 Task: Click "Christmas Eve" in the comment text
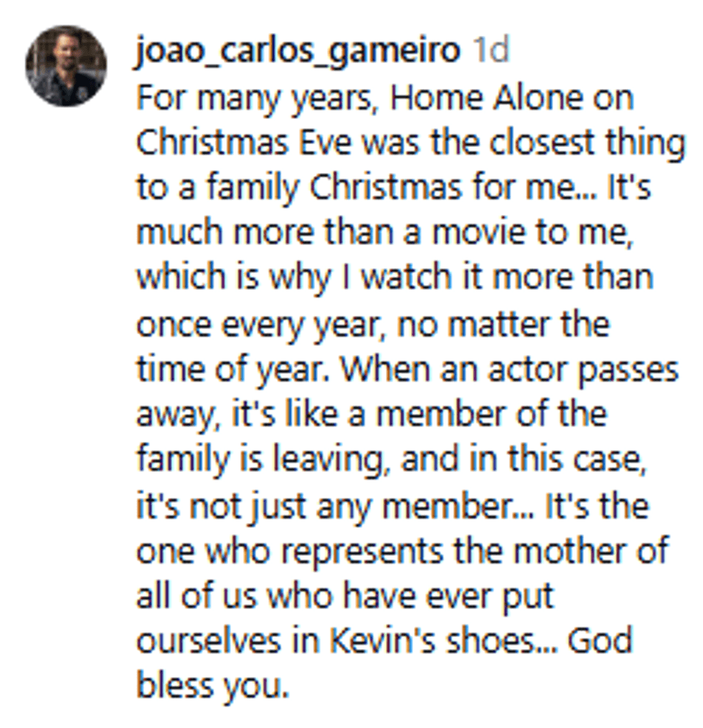click(x=244, y=143)
